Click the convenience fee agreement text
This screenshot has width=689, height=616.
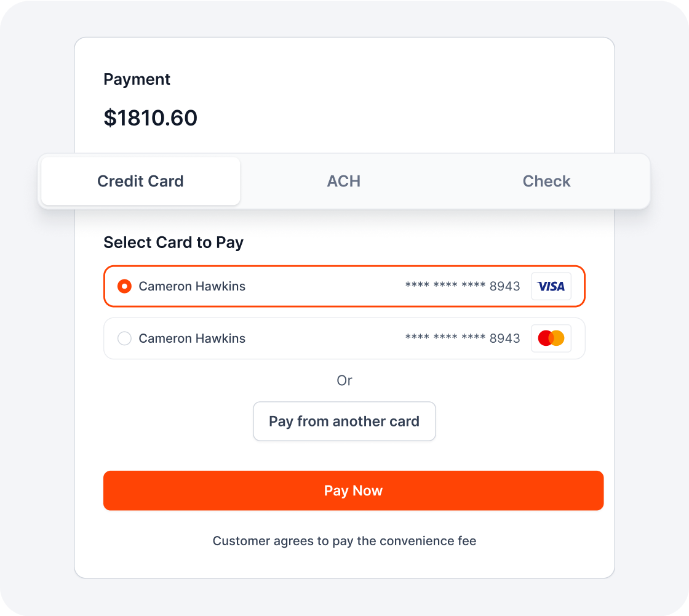click(x=344, y=540)
